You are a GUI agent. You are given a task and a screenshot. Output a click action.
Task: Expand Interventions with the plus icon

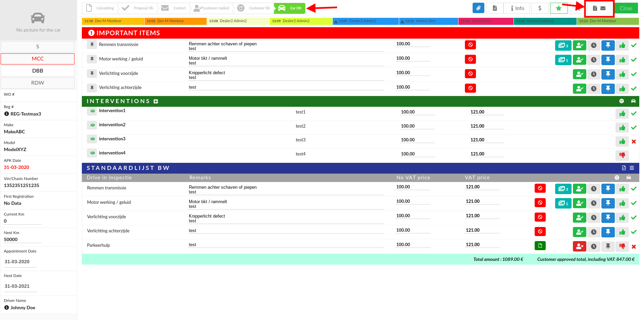coord(156,101)
